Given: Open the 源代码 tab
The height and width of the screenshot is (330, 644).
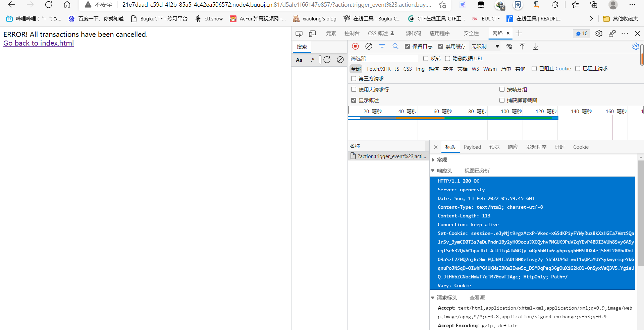Looking at the screenshot, I should point(414,34).
